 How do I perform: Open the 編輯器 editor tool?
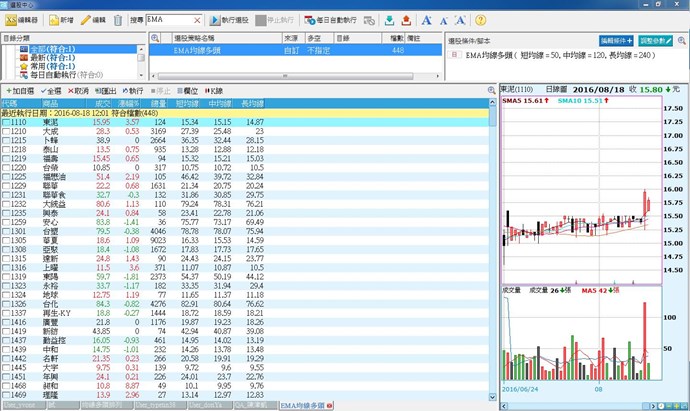click(x=24, y=20)
